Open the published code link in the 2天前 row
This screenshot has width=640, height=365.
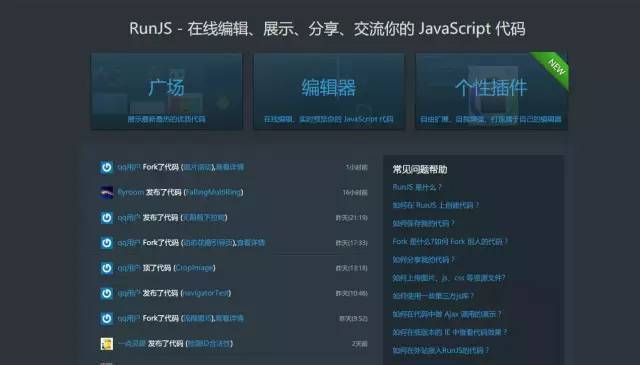[x=209, y=344]
